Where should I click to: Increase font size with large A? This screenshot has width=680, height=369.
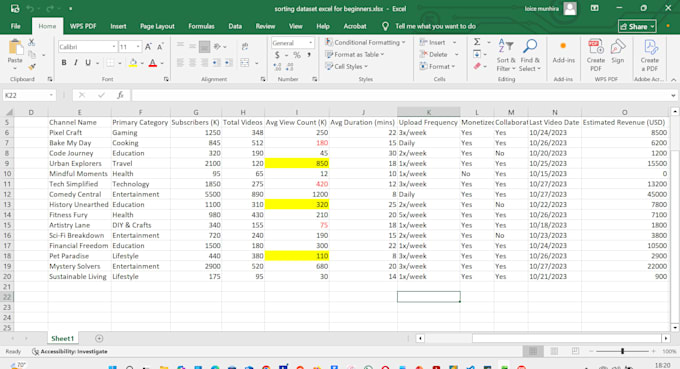tap(148, 46)
